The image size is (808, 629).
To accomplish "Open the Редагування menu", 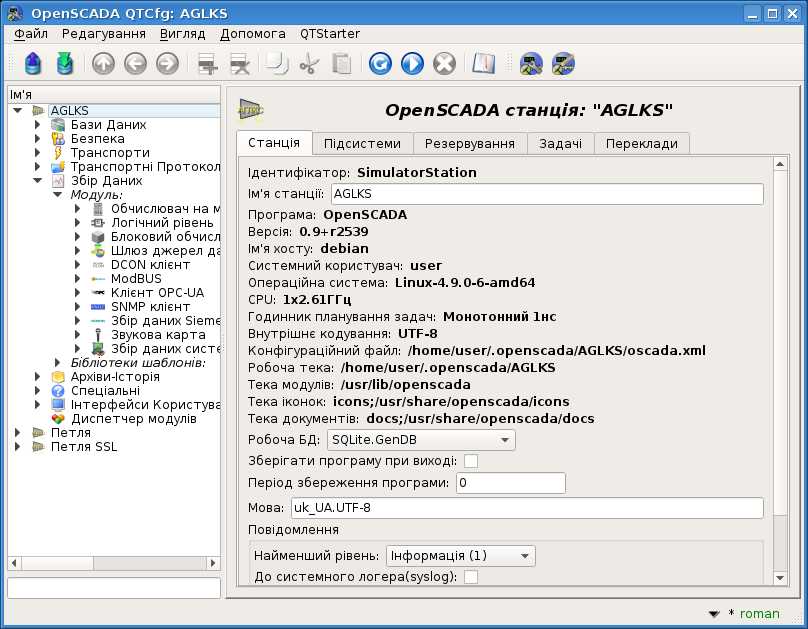I will click(104, 34).
